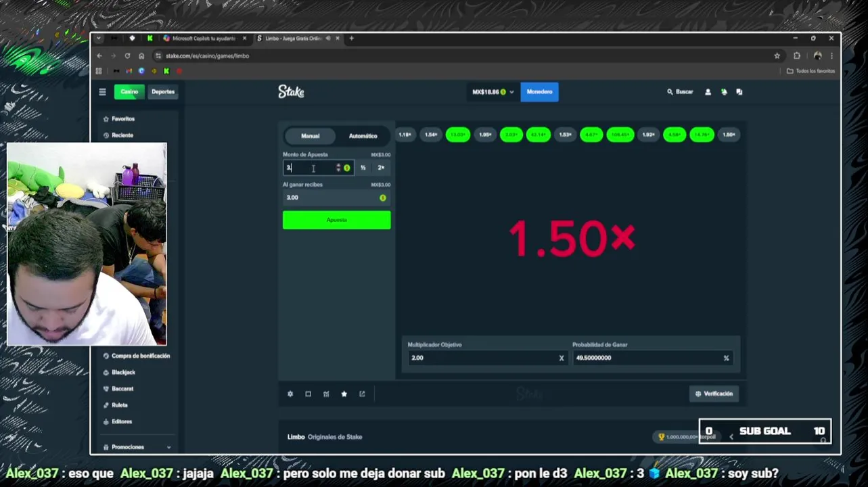Open the Chrome profile avatar

817,56
